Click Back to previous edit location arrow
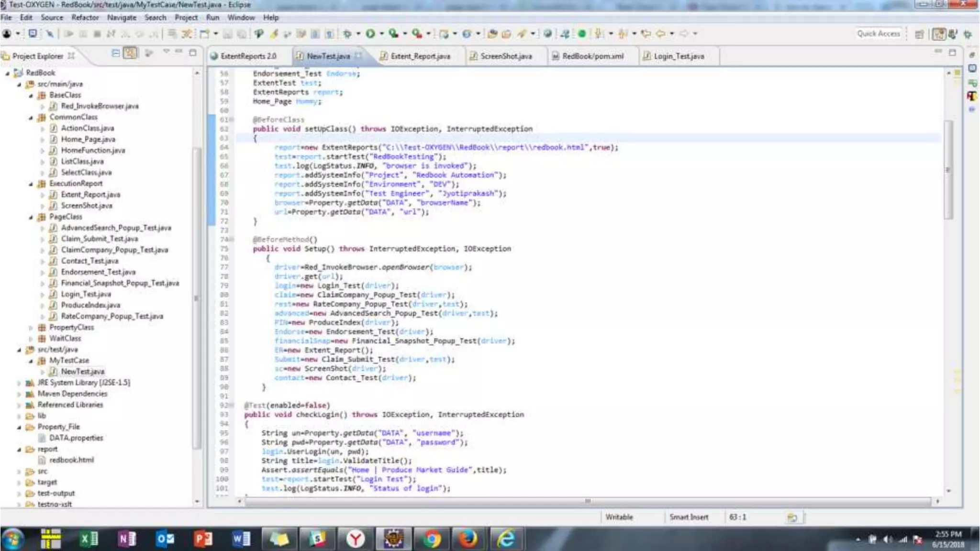 [660, 33]
